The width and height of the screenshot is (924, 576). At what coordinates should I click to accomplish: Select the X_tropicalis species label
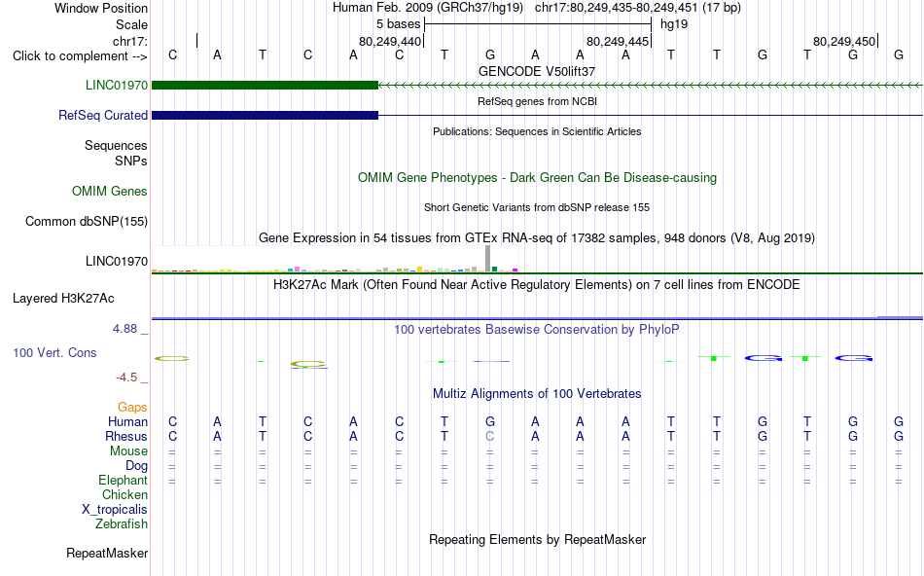tap(115, 510)
